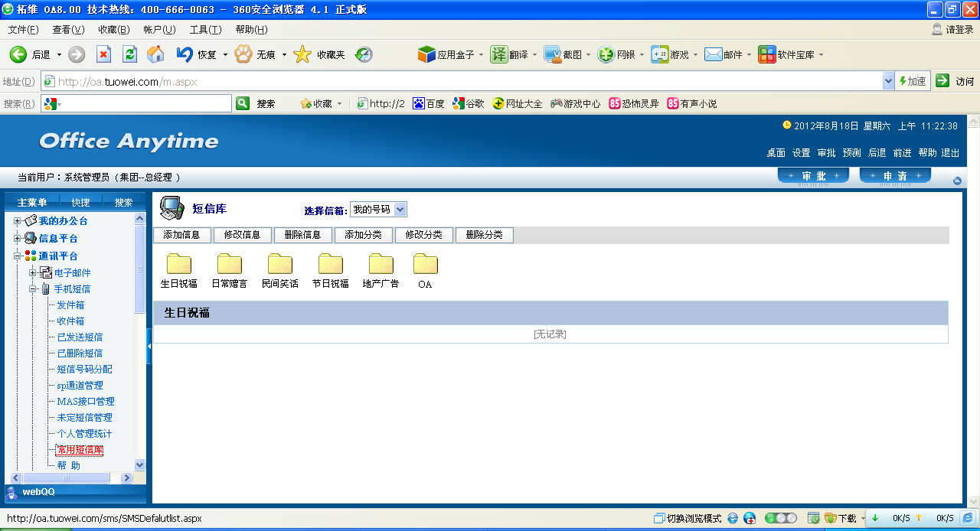Click the stop loading icon

(103, 54)
